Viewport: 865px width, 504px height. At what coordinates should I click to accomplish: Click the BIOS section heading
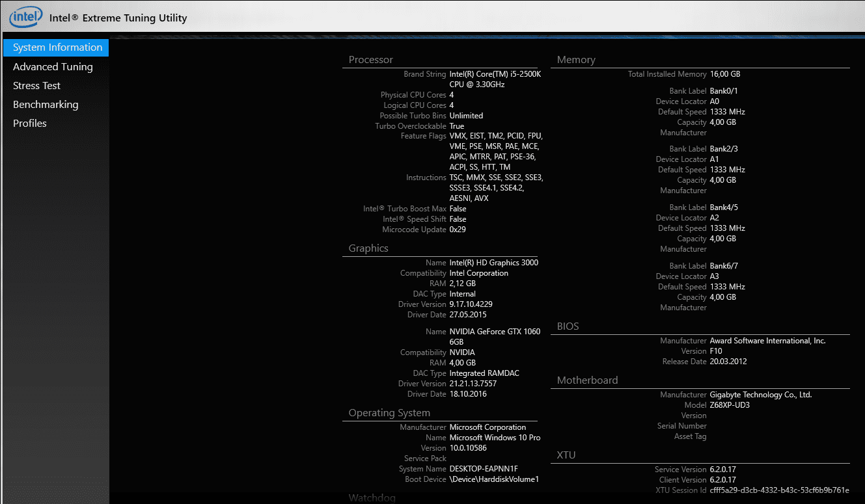568,326
